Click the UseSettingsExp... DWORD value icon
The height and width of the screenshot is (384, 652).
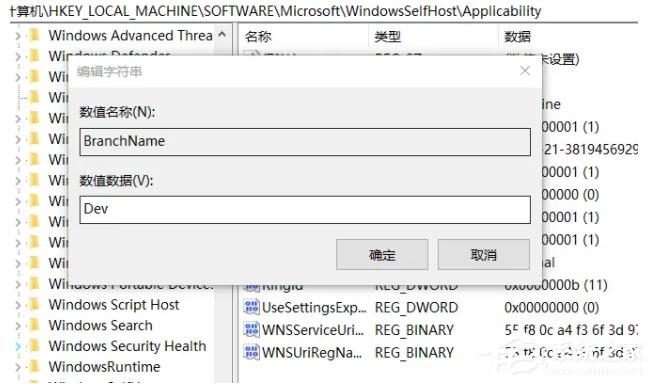[x=251, y=307]
